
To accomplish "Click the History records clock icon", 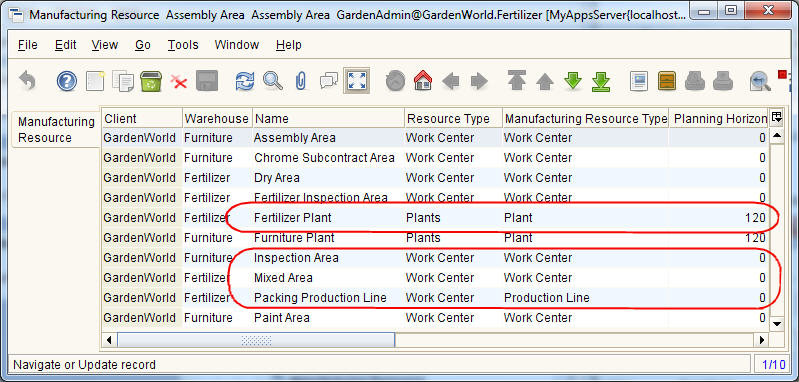I will point(395,81).
